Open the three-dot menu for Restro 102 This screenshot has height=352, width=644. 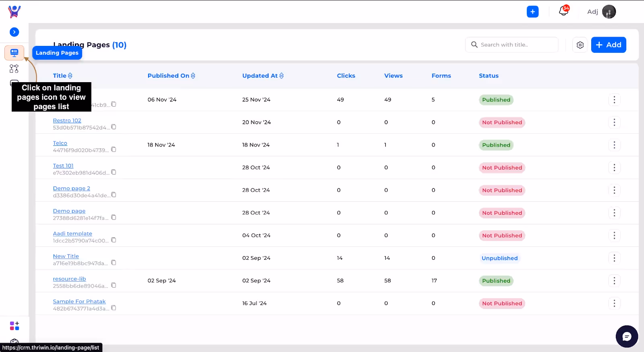(614, 122)
